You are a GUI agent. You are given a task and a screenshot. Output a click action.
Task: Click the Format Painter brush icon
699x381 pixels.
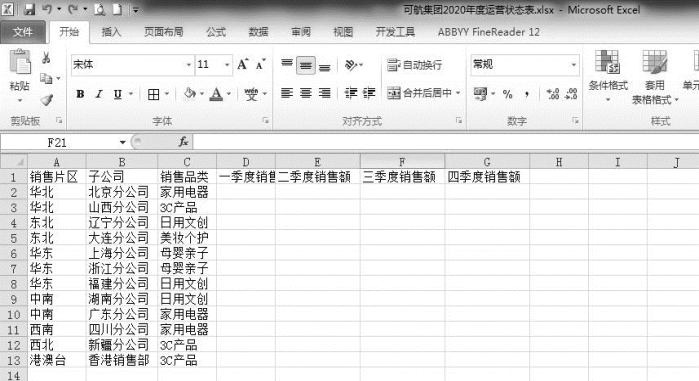tap(46, 100)
